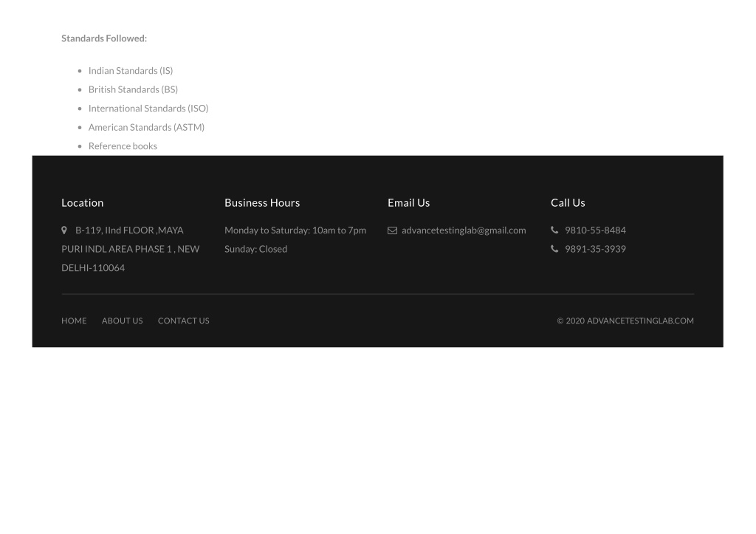Click the 'B-119, IInd FLOOR ,MAYA' address line

(x=129, y=230)
